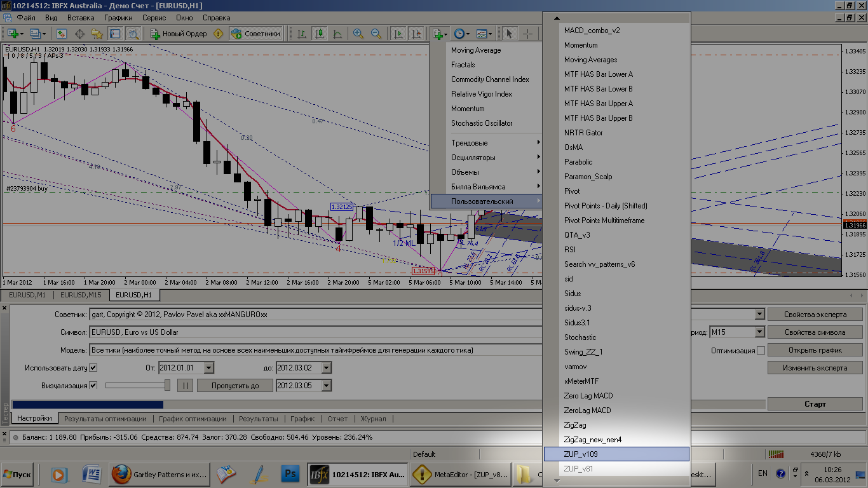Click the visualization speed slider

click(138, 386)
